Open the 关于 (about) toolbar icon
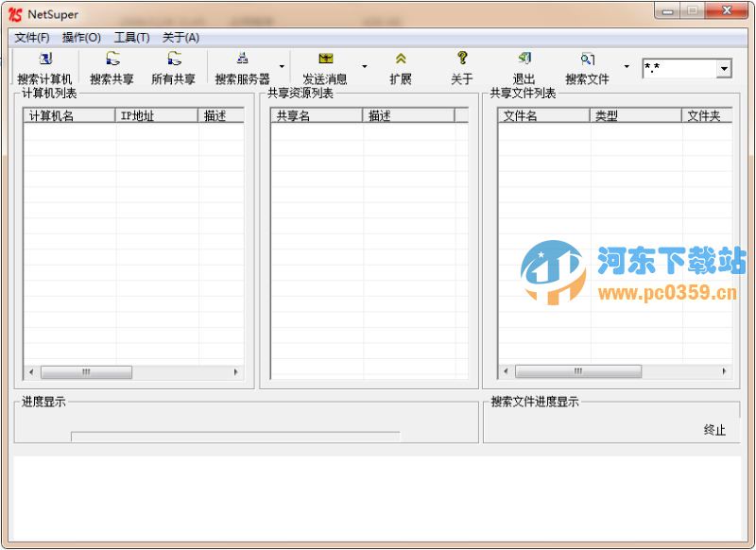756x550 pixels. 461,67
